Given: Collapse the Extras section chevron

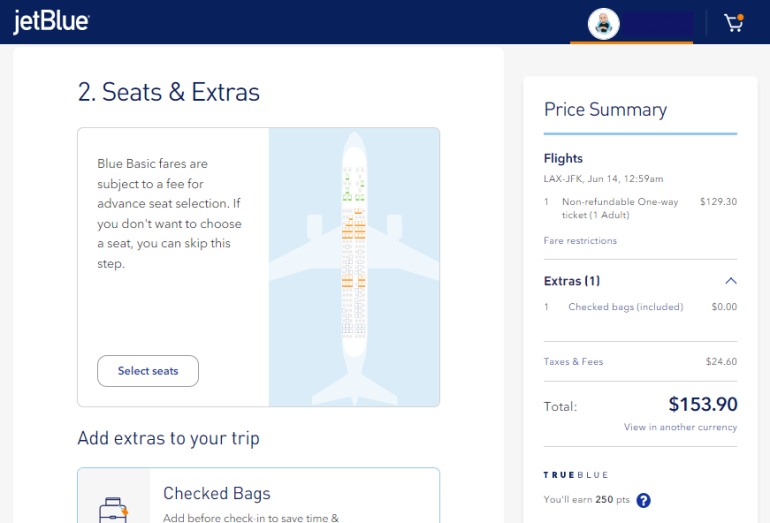Looking at the screenshot, I should 730,281.
